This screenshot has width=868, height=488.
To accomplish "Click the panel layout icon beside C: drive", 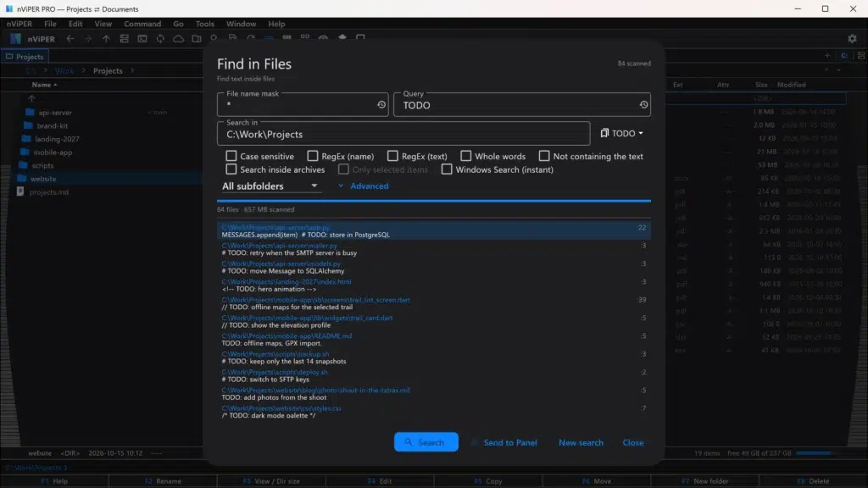I will [861, 56].
